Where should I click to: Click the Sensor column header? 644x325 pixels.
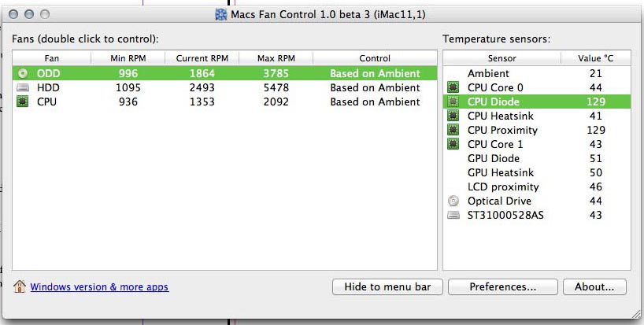pos(502,58)
